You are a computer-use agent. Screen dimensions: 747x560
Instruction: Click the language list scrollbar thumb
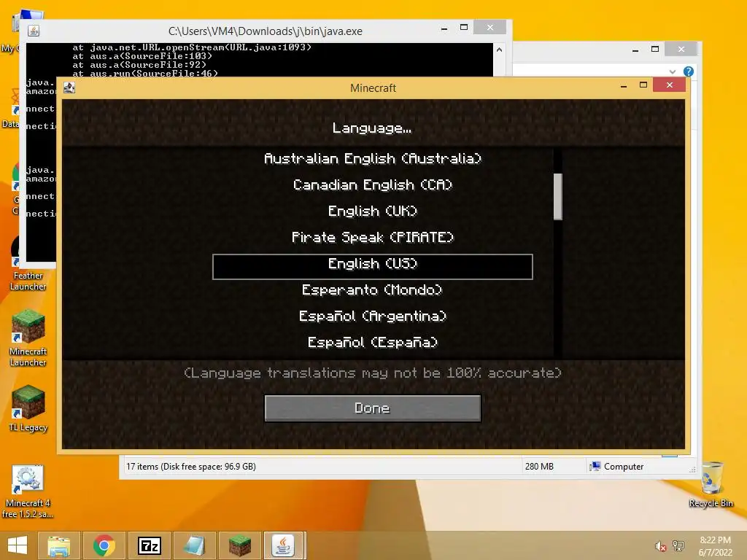tap(558, 197)
